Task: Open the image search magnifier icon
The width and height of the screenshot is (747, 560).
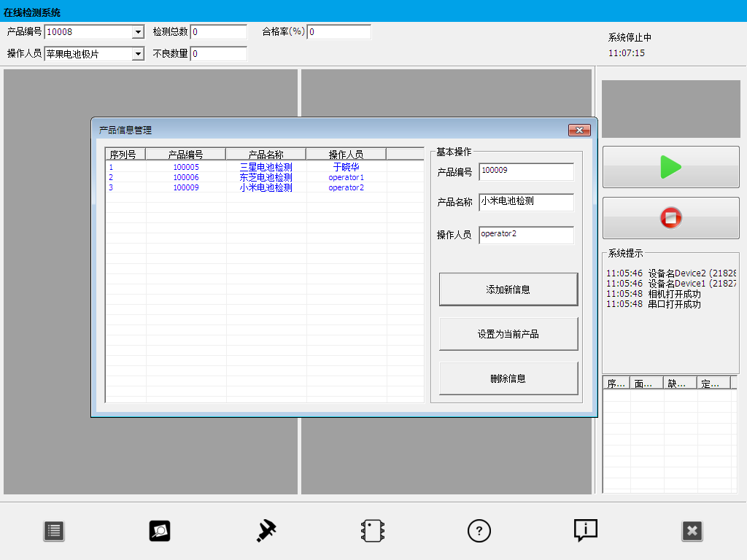Action: (159, 532)
